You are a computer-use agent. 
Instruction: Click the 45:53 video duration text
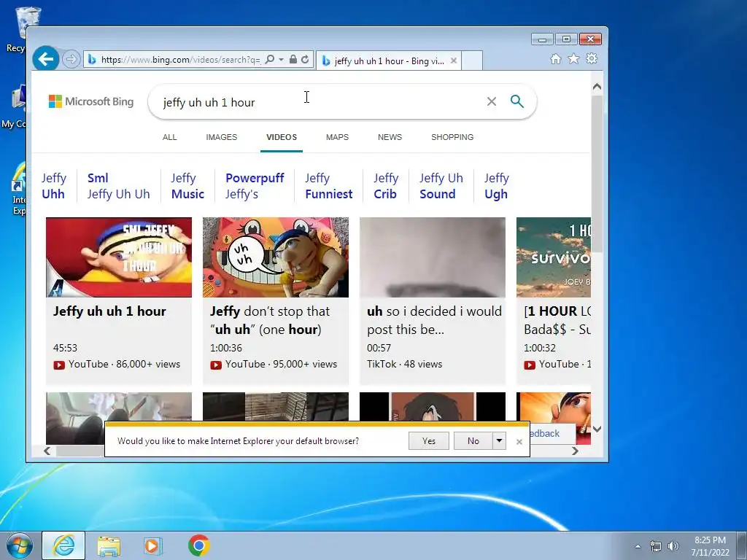pos(65,348)
